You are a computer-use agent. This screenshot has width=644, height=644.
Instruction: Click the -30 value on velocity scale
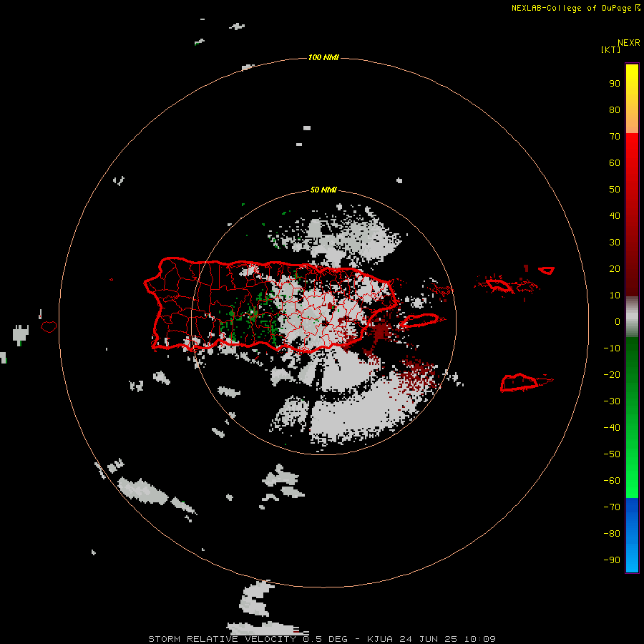click(x=612, y=401)
